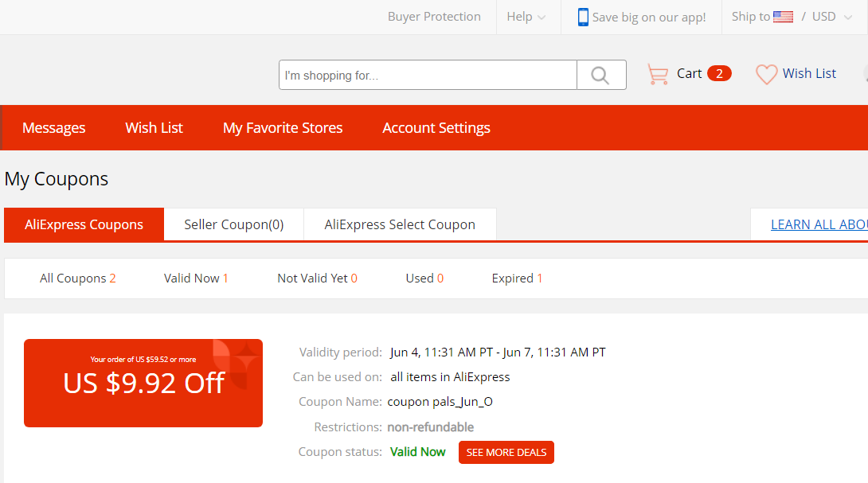This screenshot has width=868, height=483.
Task: Open Wish List in the red navigation bar
Action: pyautogui.click(x=154, y=128)
